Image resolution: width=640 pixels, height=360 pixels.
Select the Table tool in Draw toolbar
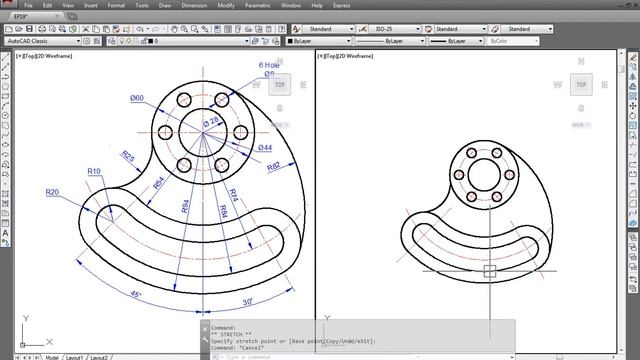click(x=5, y=223)
